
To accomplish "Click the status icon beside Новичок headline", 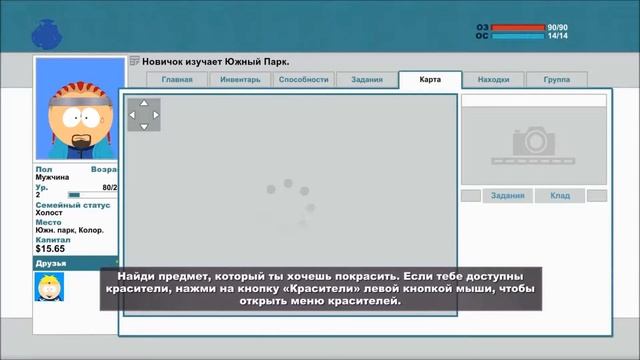I will pyautogui.click(x=134, y=61).
